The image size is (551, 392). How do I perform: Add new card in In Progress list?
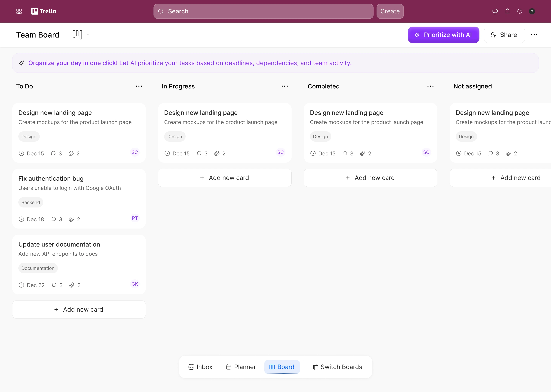(225, 178)
